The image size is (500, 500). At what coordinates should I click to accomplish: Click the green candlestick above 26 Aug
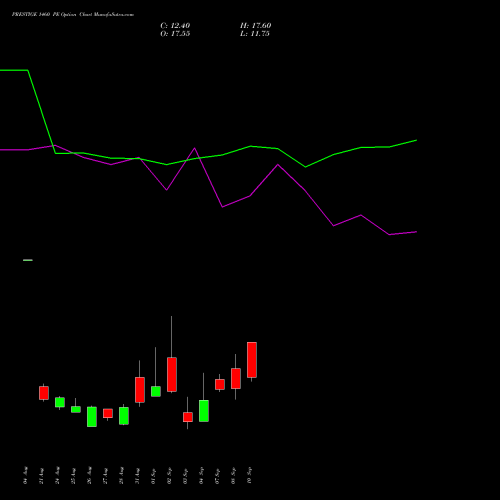point(92,417)
